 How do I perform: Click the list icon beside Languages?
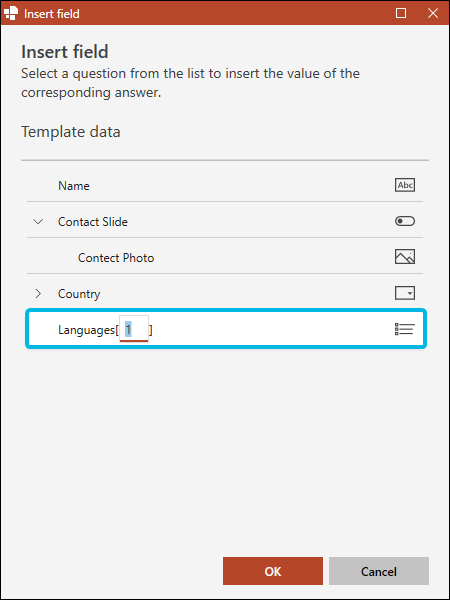[405, 329]
